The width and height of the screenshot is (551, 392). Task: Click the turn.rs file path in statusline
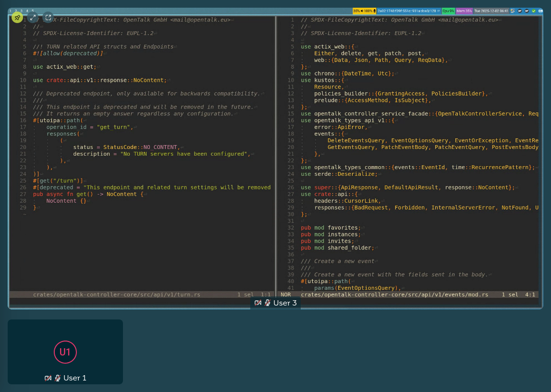116,294
